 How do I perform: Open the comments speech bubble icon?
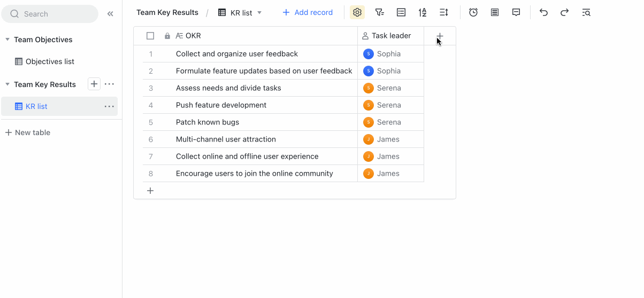(x=516, y=12)
